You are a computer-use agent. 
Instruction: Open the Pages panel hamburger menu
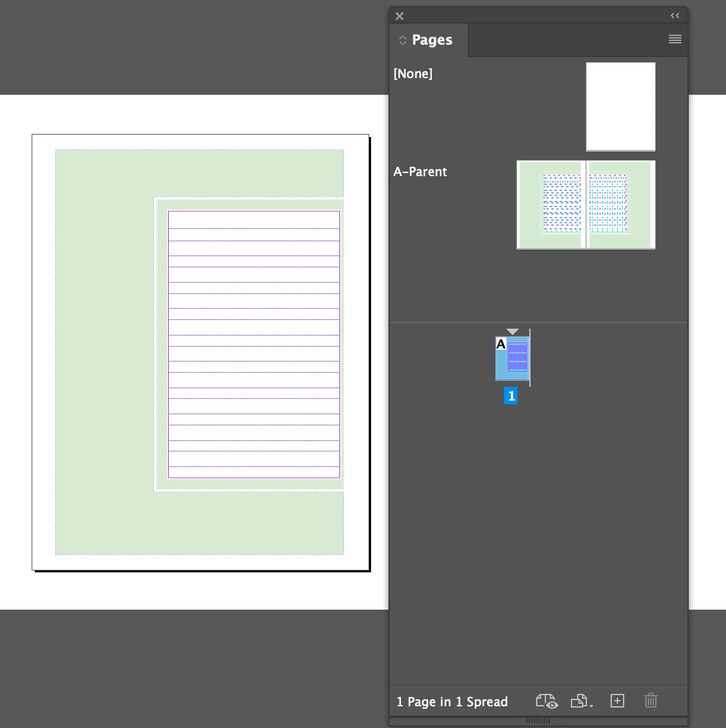coord(675,39)
